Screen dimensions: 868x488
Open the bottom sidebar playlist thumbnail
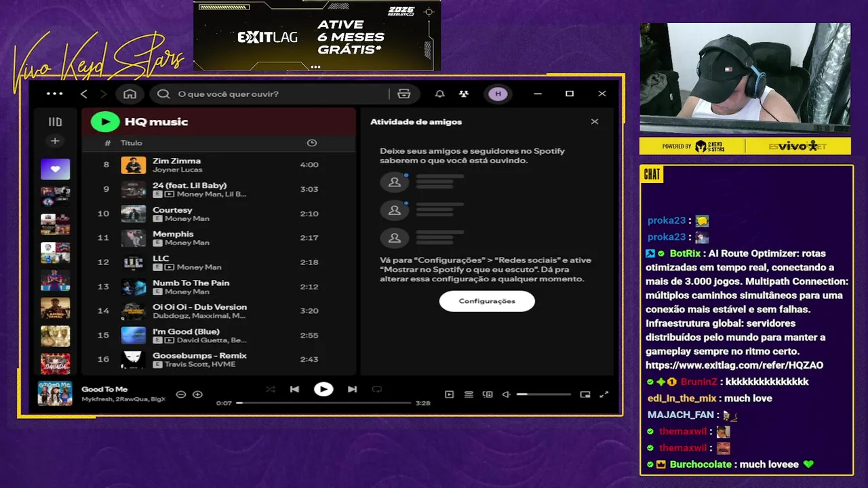[55, 363]
